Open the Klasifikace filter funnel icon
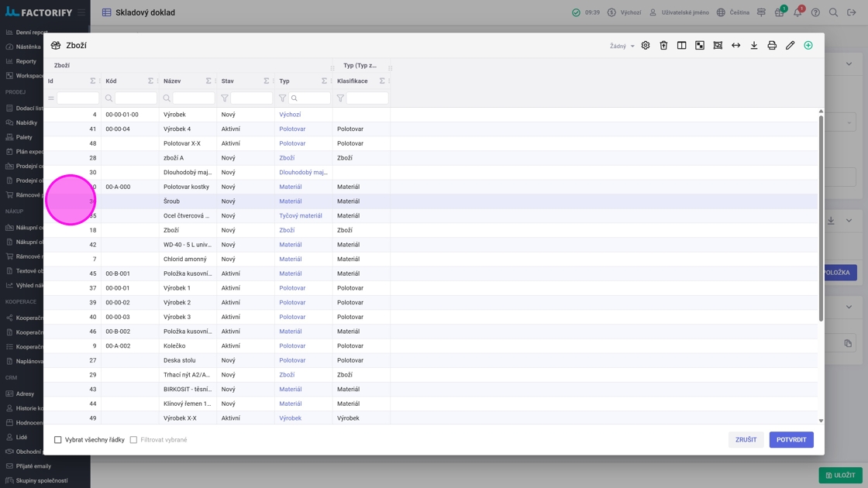The image size is (868, 488). [x=340, y=98]
